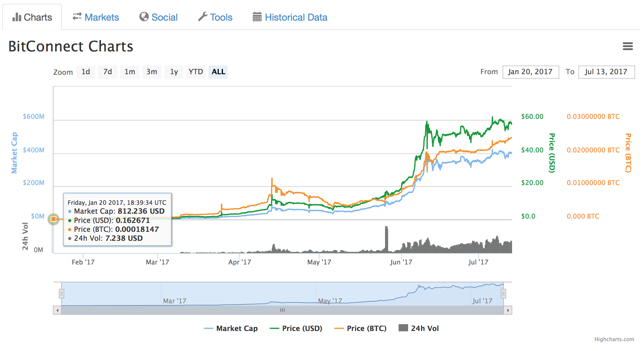The width and height of the screenshot is (644, 351).
Task: Click the Market Cap 812.236 USD tooltip line
Action: 116,211
